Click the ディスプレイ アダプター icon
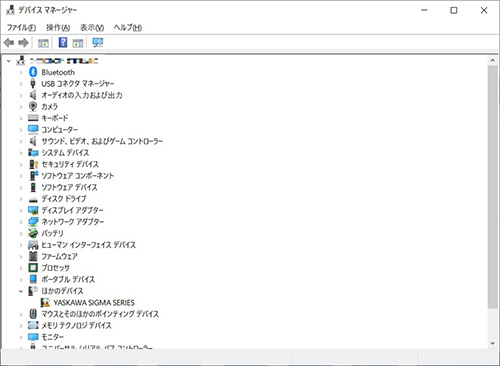The height and width of the screenshot is (366, 500). (x=33, y=210)
